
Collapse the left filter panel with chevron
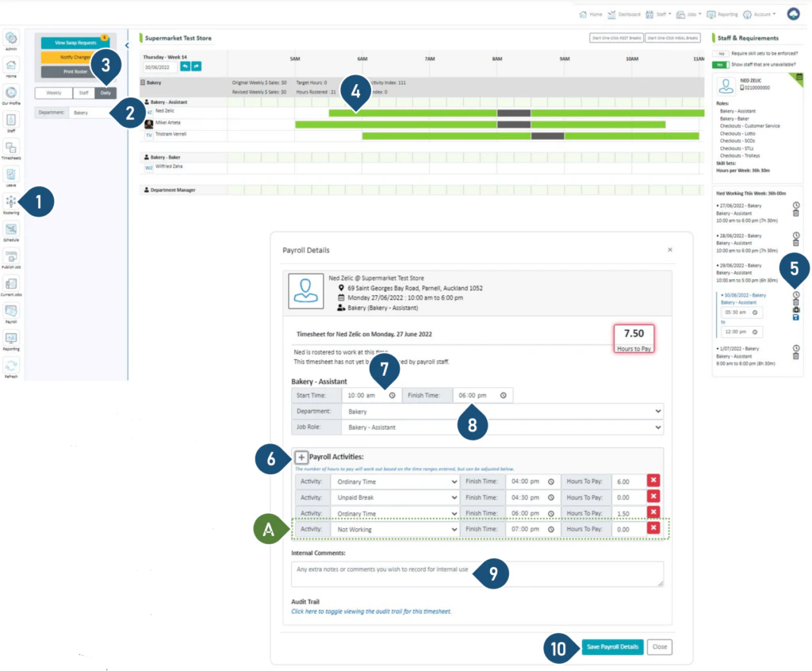pyautogui.click(x=126, y=45)
